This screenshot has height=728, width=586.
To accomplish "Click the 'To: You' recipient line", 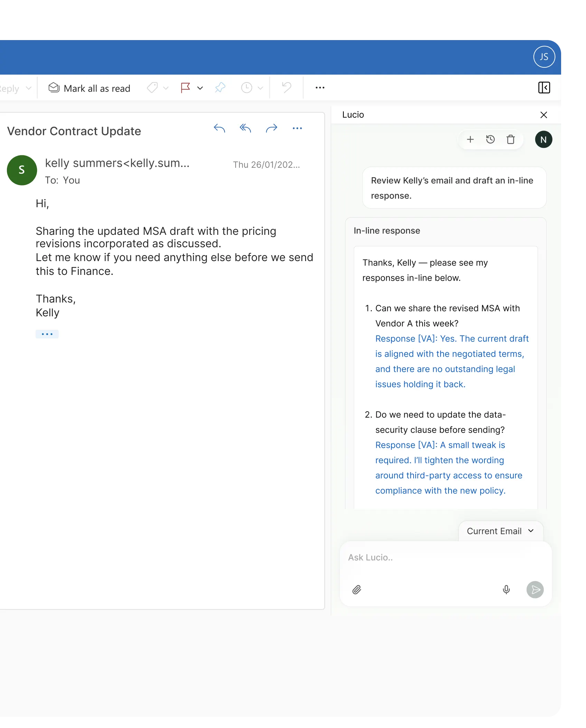I will click(x=63, y=180).
